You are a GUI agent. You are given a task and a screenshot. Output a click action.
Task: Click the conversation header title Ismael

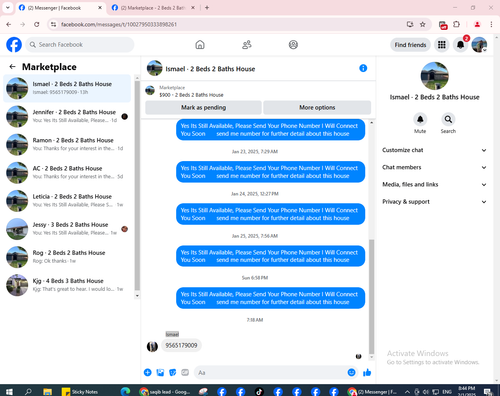tap(210, 69)
